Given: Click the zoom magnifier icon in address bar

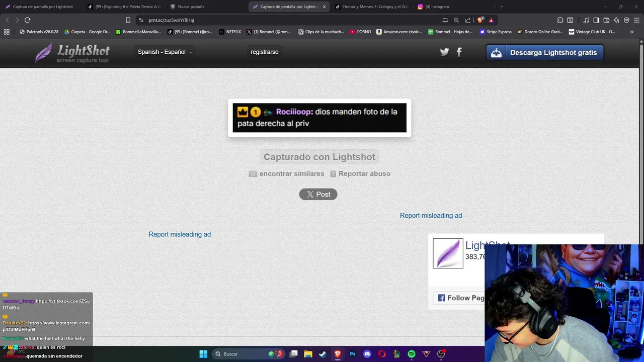Looking at the screenshot, I should 456,20.
